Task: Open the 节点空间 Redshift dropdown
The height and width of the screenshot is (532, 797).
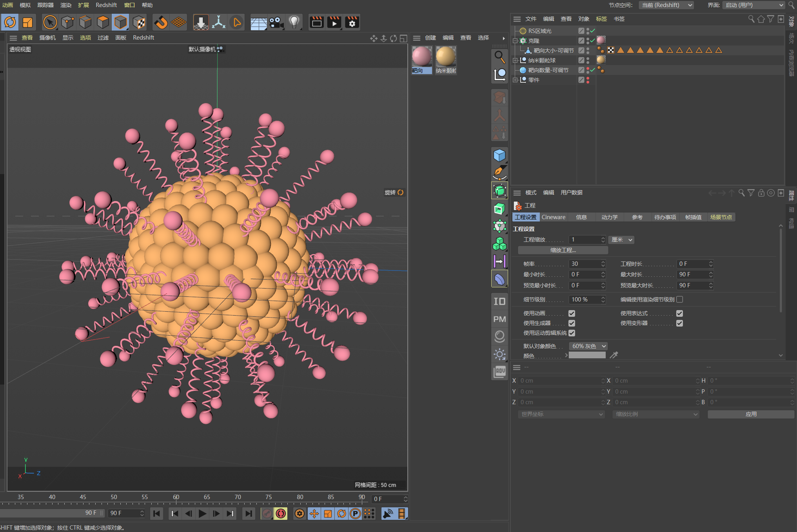Action: [666, 5]
